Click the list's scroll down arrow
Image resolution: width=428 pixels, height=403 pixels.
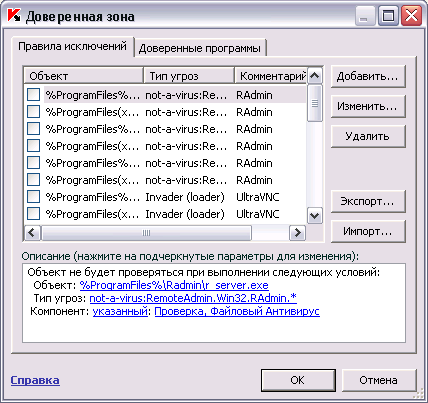tap(314, 216)
